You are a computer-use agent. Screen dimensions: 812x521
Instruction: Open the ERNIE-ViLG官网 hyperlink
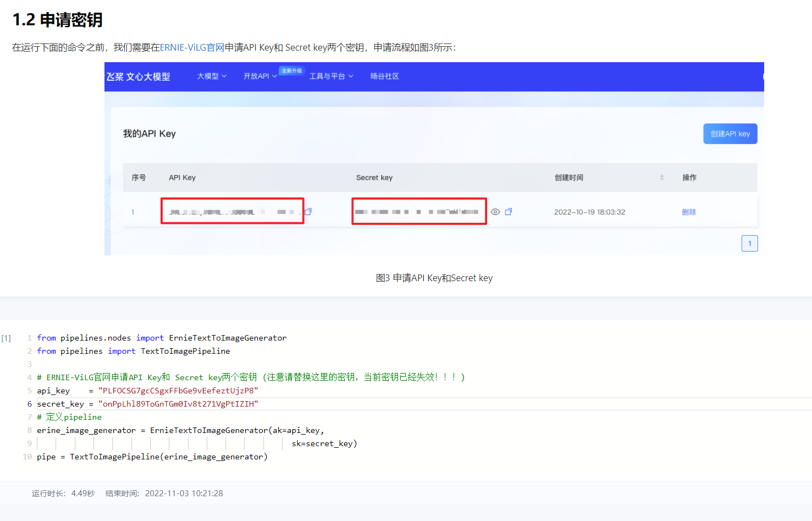(192, 48)
